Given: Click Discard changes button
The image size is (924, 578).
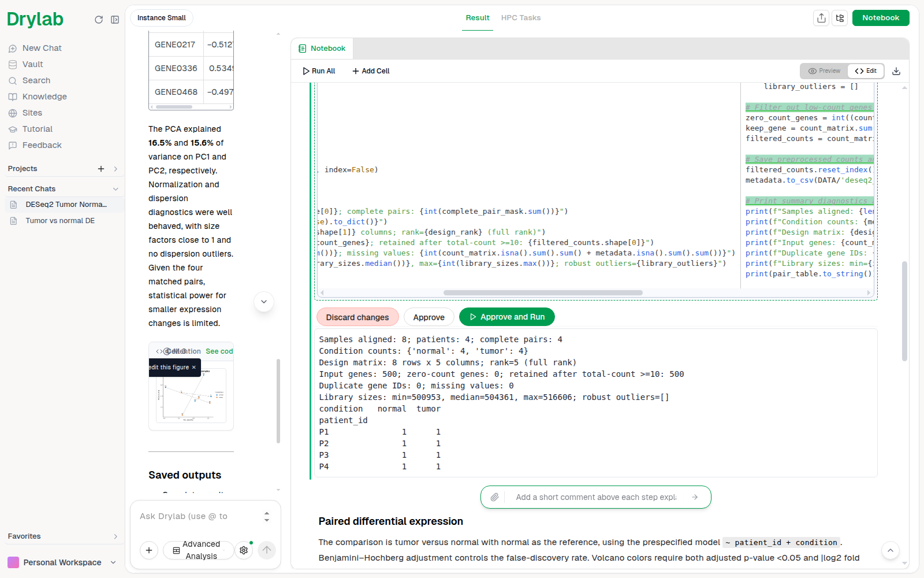Looking at the screenshot, I should click(x=357, y=317).
